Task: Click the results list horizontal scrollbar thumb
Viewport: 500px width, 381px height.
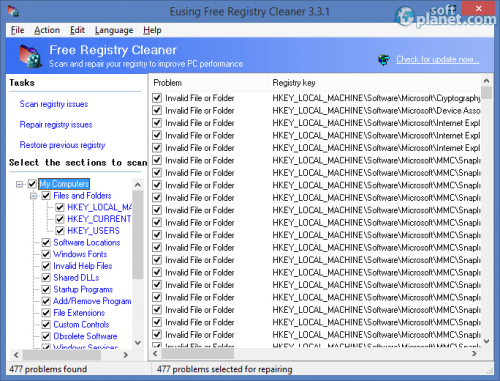Action: pos(197,354)
